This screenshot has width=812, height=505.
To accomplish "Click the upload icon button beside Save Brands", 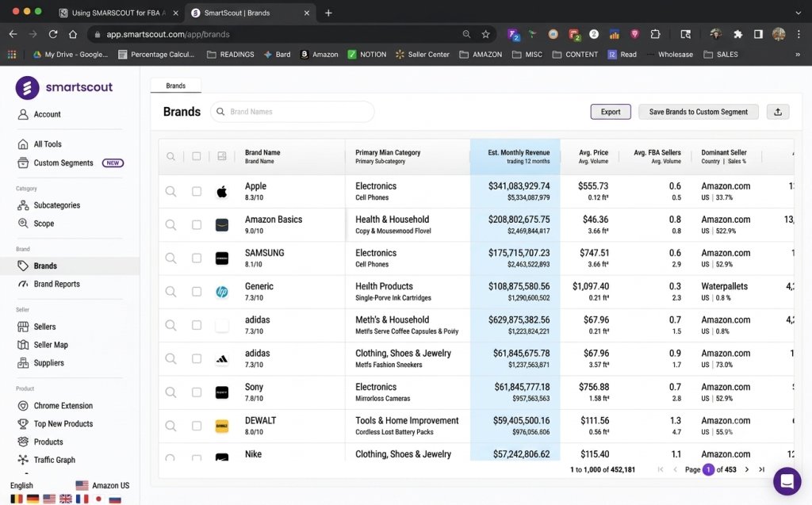I will click(778, 112).
